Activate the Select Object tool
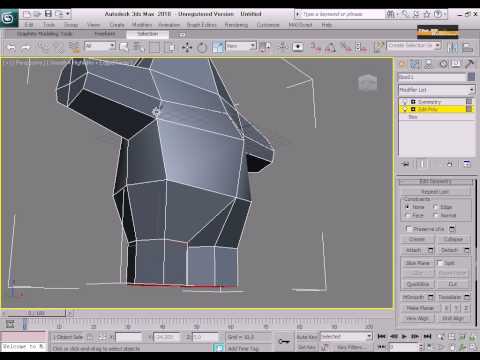Image resolution: width=480 pixels, height=360 pixels. tap(123, 47)
